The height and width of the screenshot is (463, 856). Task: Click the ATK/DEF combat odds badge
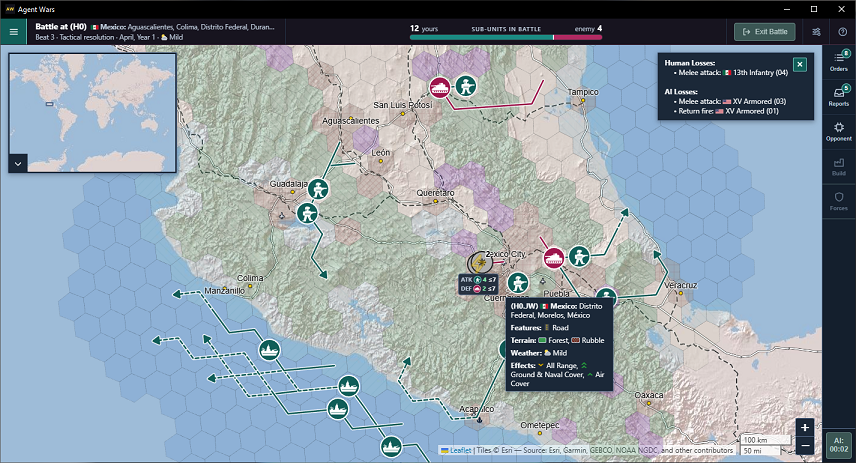point(478,284)
